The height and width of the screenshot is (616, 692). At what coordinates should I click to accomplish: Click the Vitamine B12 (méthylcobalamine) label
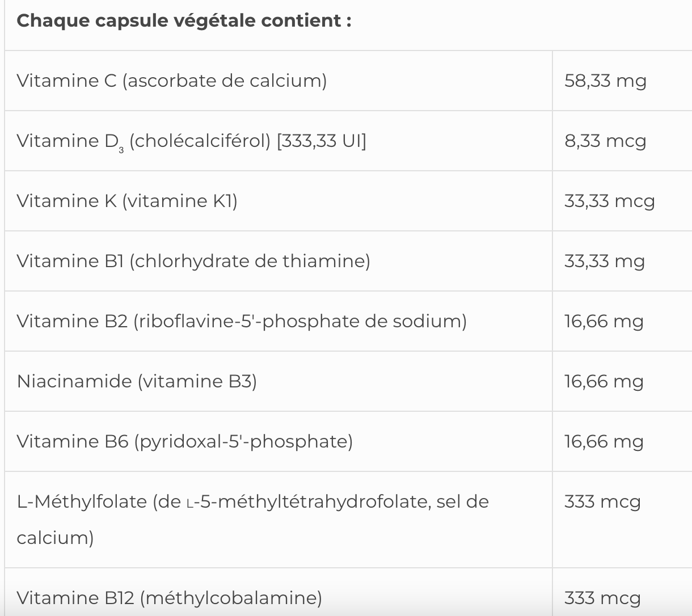click(x=169, y=598)
